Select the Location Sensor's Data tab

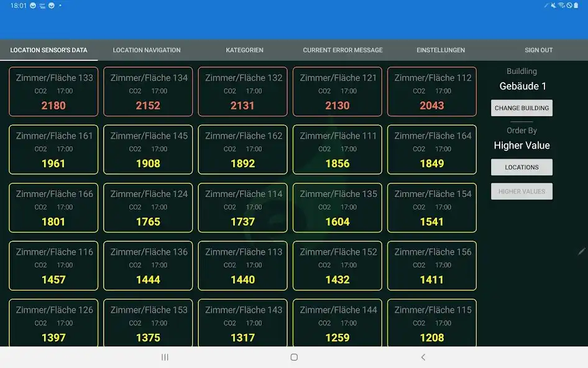point(49,50)
